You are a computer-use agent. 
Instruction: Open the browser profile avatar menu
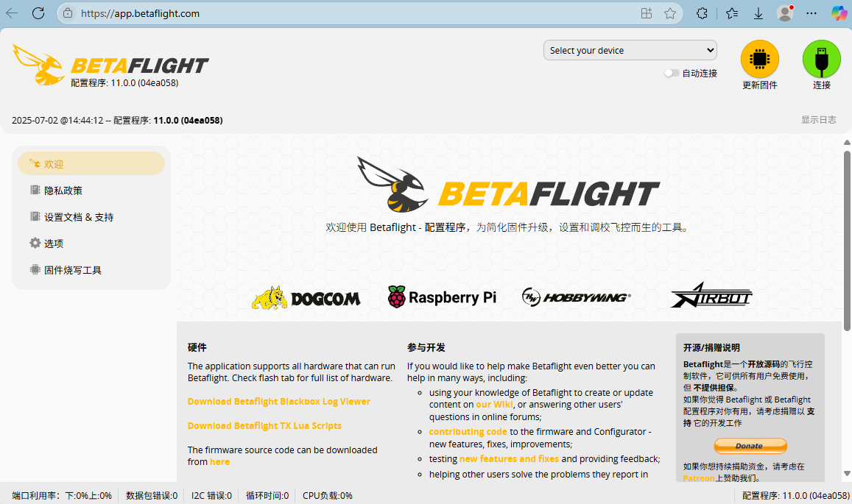point(785,13)
